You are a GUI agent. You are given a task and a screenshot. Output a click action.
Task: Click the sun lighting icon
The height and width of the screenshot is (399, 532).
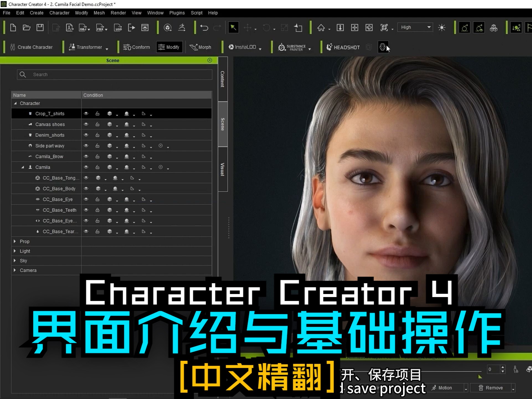(442, 27)
